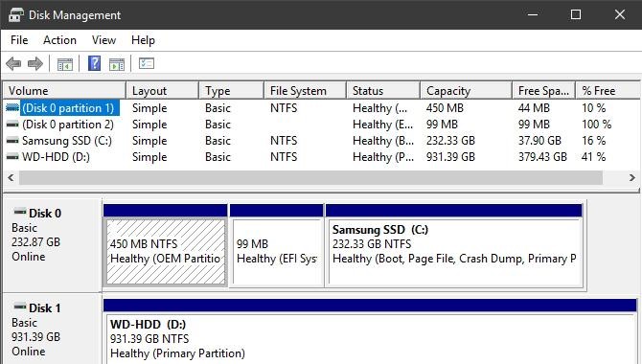Click the disk icon next to Disk 0 label
642x364 pixels.
(20, 212)
